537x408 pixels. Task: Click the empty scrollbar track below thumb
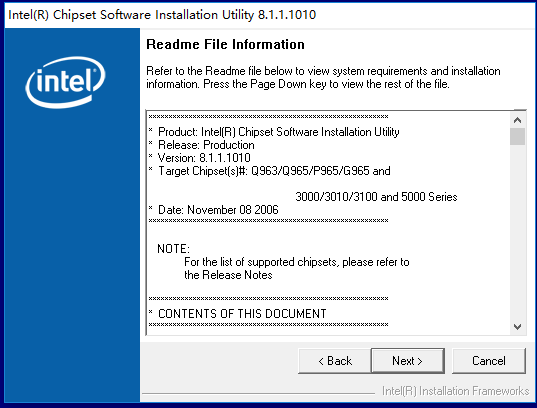click(x=517, y=232)
